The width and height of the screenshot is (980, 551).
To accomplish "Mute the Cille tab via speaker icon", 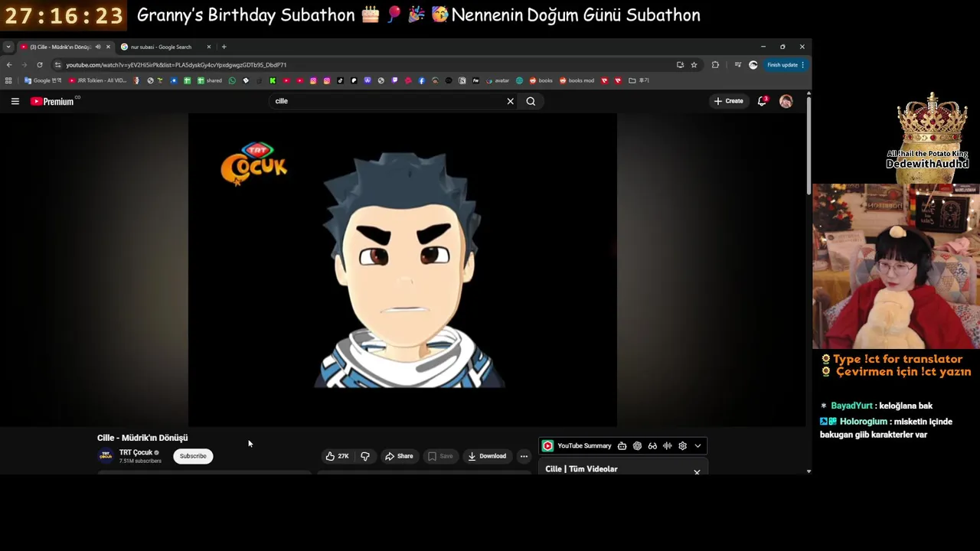I will 98,47.
